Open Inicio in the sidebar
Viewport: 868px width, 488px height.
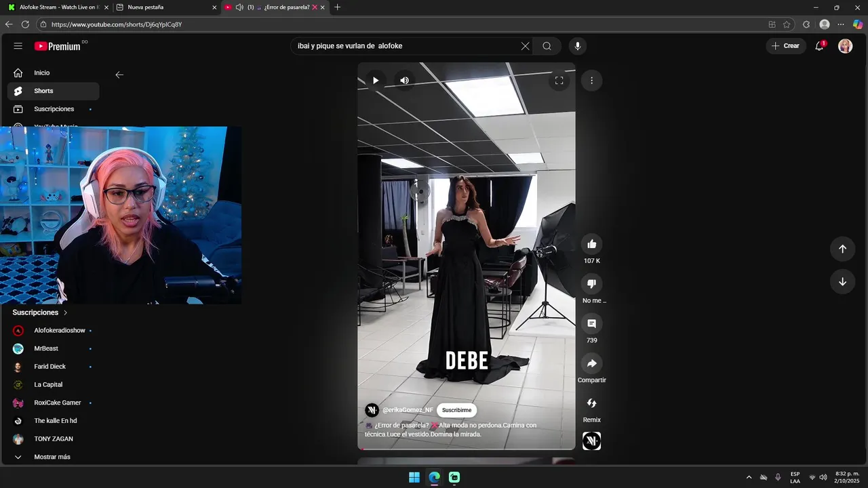(53, 73)
